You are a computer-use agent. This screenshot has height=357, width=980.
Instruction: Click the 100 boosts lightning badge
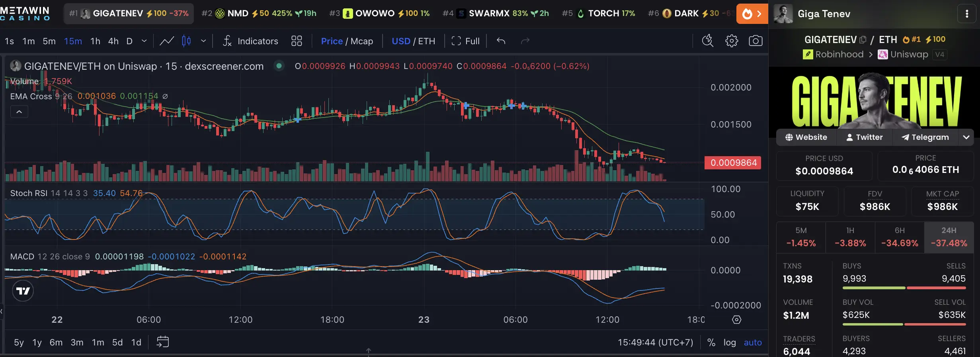click(935, 39)
